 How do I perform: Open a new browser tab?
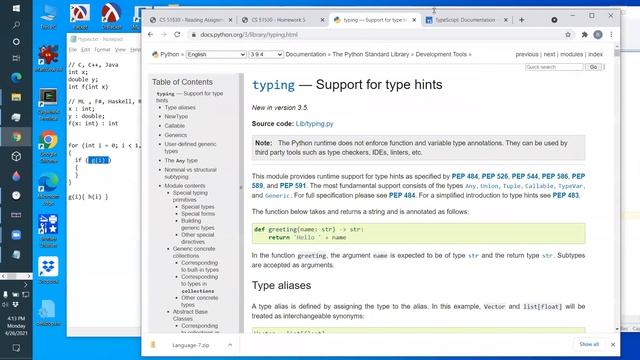[x=522, y=20]
